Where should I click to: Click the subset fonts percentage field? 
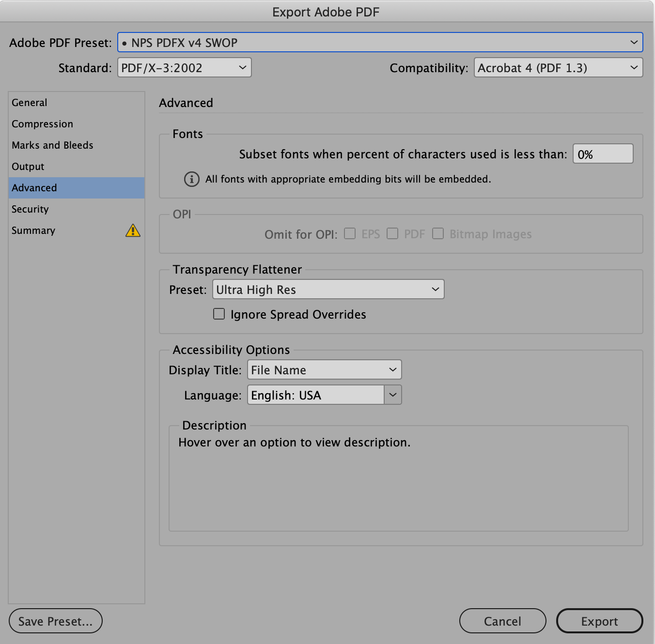pos(603,153)
